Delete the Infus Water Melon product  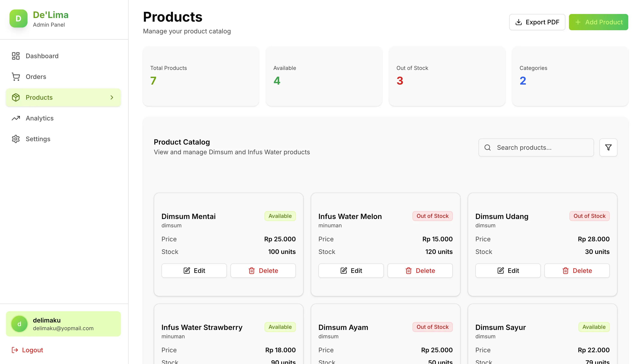click(420, 270)
